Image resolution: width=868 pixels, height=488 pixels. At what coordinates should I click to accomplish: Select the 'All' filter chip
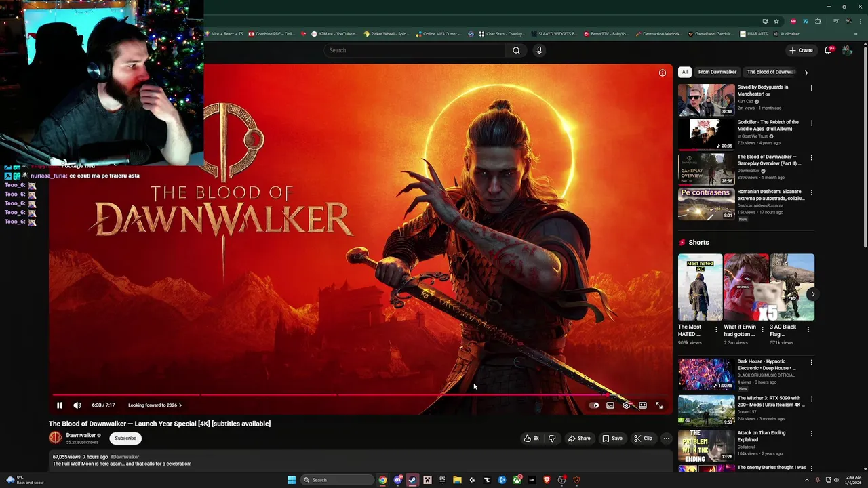pyautogui.click(x=685, y=72)
